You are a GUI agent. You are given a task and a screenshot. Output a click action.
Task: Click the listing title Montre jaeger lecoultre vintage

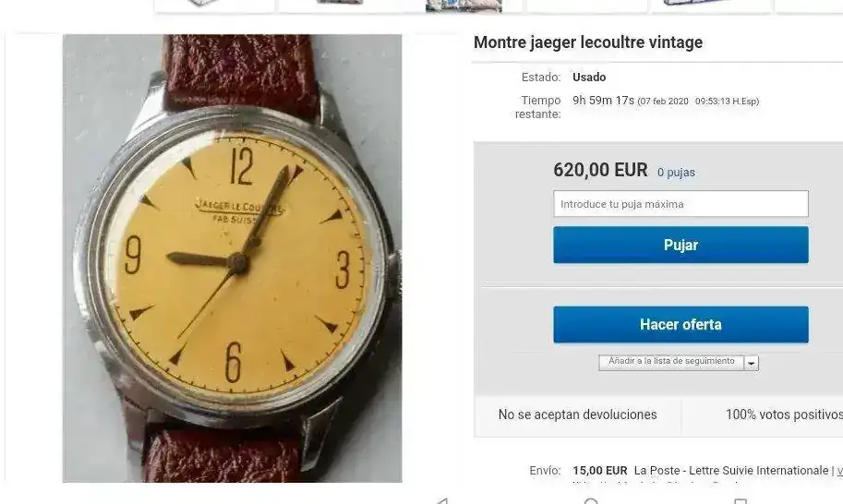[588, 42]
